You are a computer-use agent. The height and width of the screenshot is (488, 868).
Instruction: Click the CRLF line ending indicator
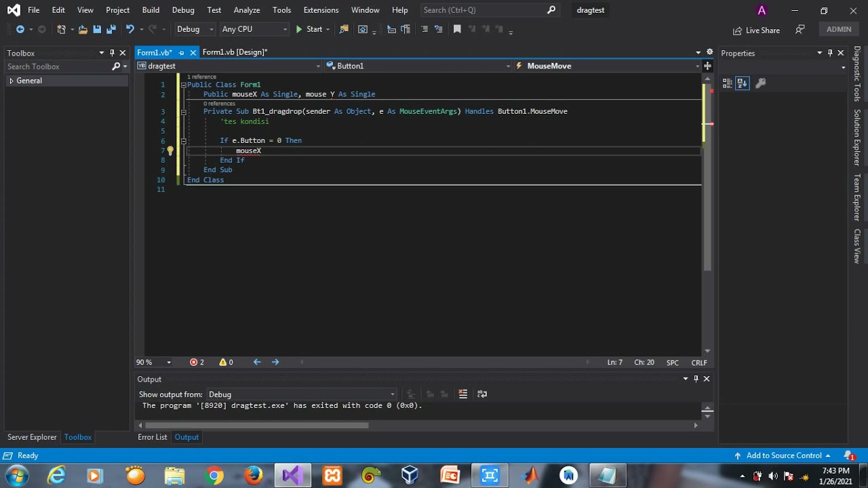tap(698, 363)
